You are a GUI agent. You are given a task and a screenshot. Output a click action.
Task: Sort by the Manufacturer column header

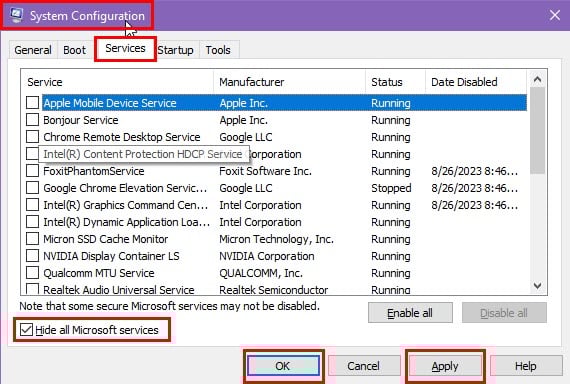[290, 82]
